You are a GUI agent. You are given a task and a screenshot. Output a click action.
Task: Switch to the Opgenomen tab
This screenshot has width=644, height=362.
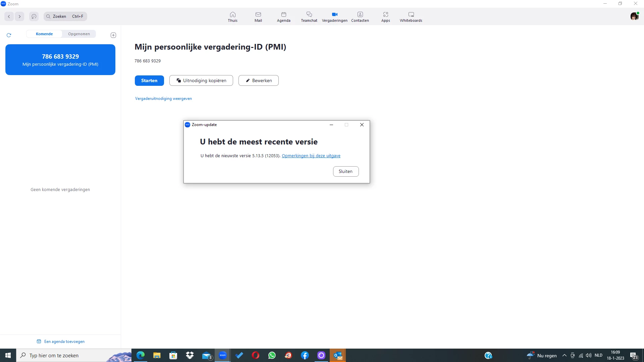click(x=79, y=34)
